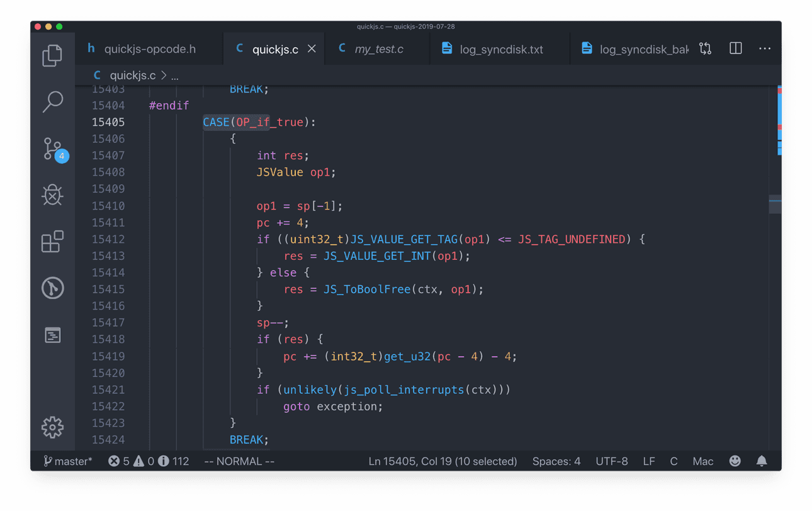Screen dimensions: 812x511
Task: Switch to the quickjs-opcode.h tab
Action: click(x=149, y=49)
